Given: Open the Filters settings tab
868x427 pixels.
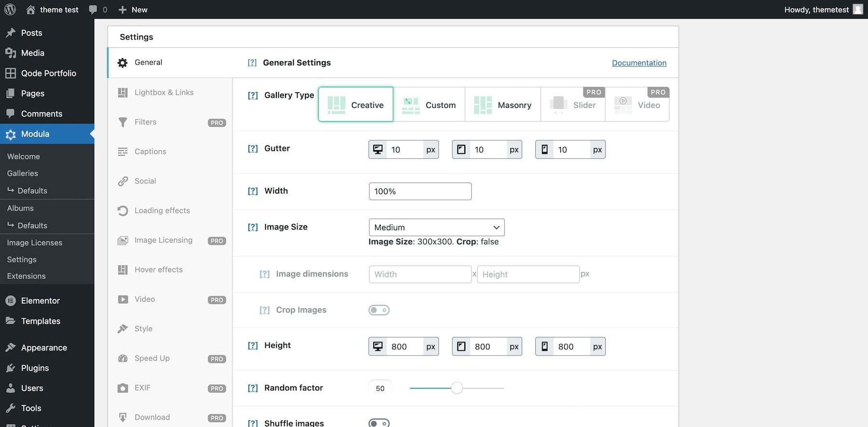Looking at the screenshot, I should pos(170,122).
